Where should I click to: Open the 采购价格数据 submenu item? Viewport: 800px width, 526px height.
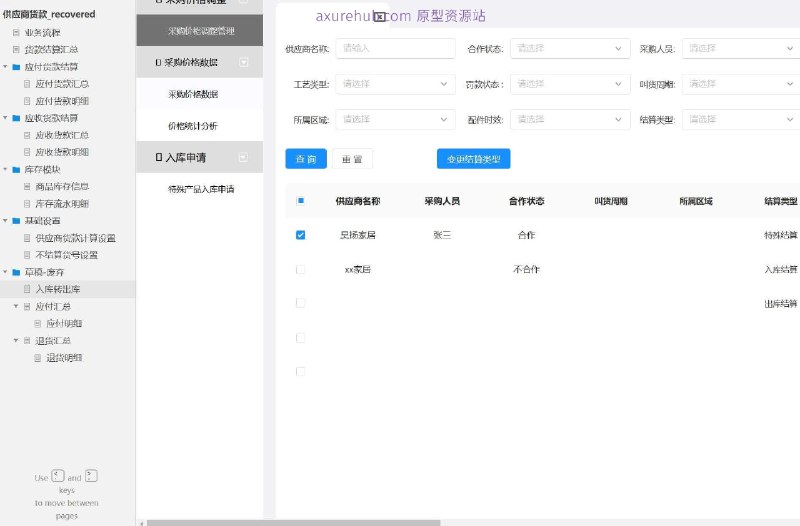click(x=199, y=94)
